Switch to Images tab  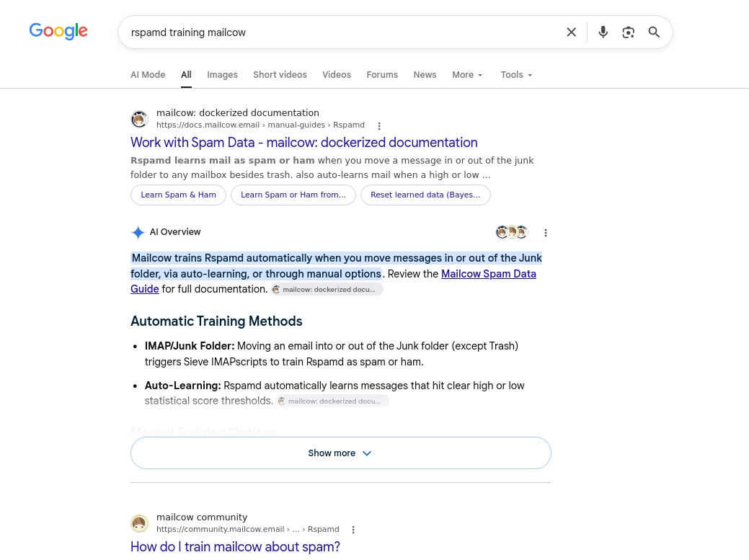coord(222,75)
